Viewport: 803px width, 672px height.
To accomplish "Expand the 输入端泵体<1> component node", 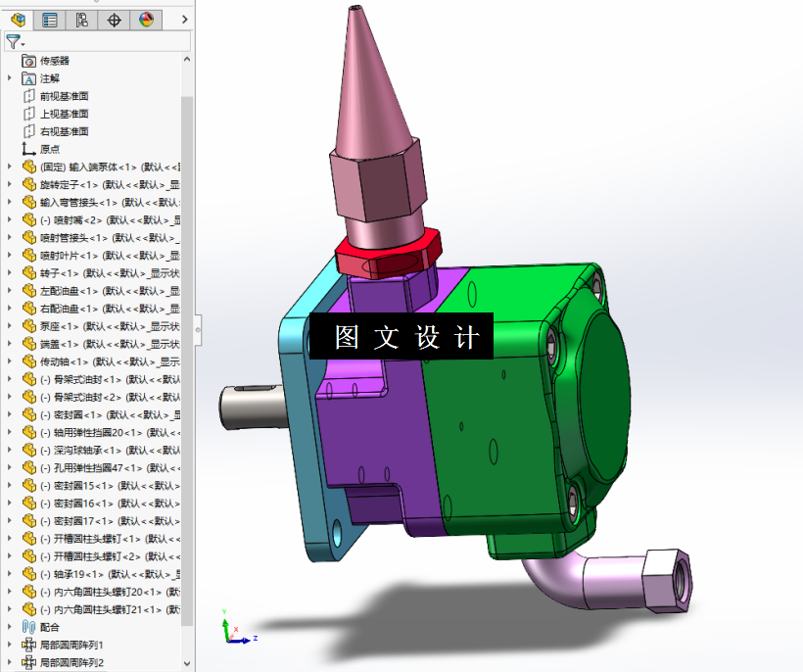I will click(x=9, y=167).
